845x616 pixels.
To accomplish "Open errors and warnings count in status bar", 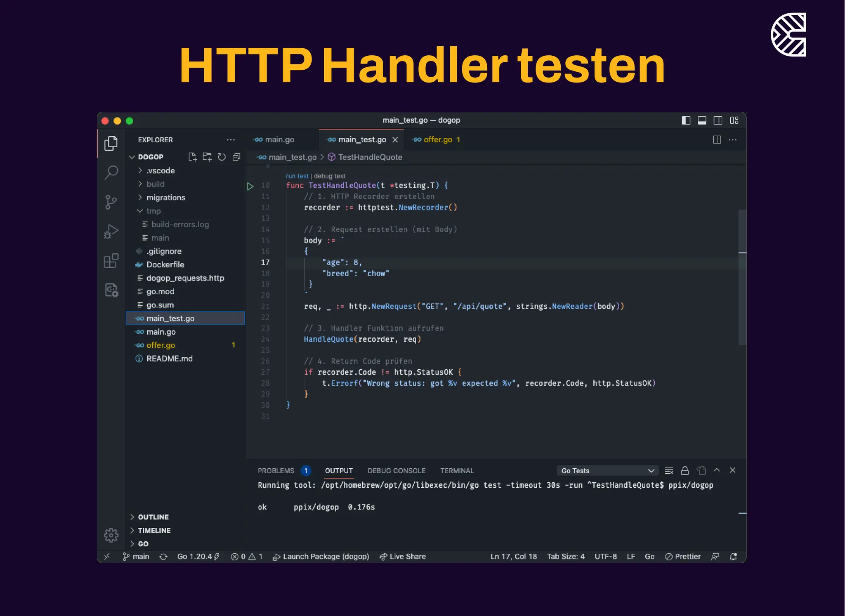I will click(x=247, y=557).
